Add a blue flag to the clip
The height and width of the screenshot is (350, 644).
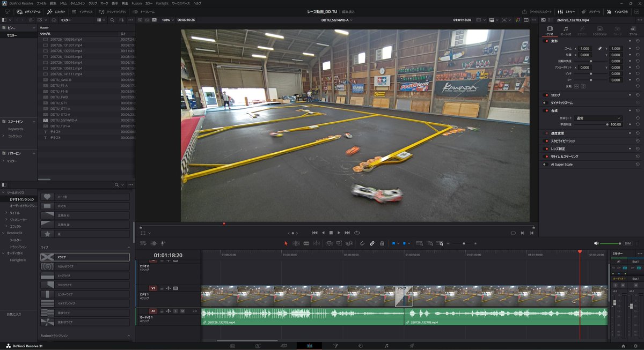393,243
